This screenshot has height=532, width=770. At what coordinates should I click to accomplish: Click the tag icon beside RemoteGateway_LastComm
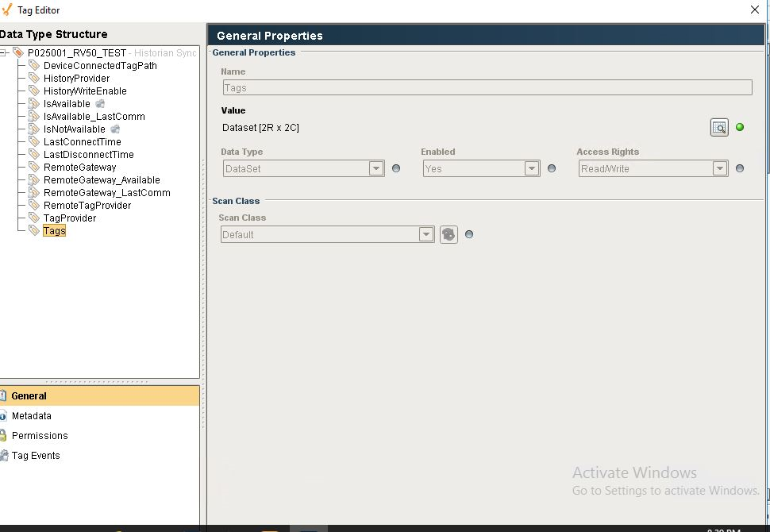pyautogui.click(x=34, y=193)
